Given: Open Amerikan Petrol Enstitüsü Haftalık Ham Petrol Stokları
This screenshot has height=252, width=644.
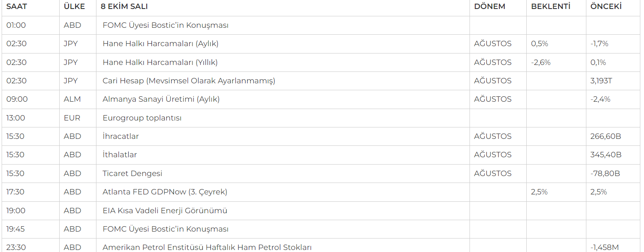Looking at the screenshot, I should click(x=207, y=247).
